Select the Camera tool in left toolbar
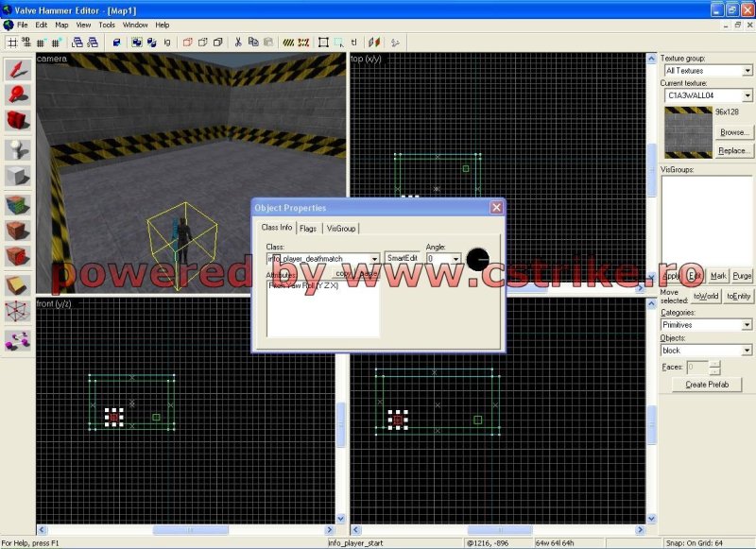Screen dimensions: 756x549 pyautogui.click(x=18, y=121)
